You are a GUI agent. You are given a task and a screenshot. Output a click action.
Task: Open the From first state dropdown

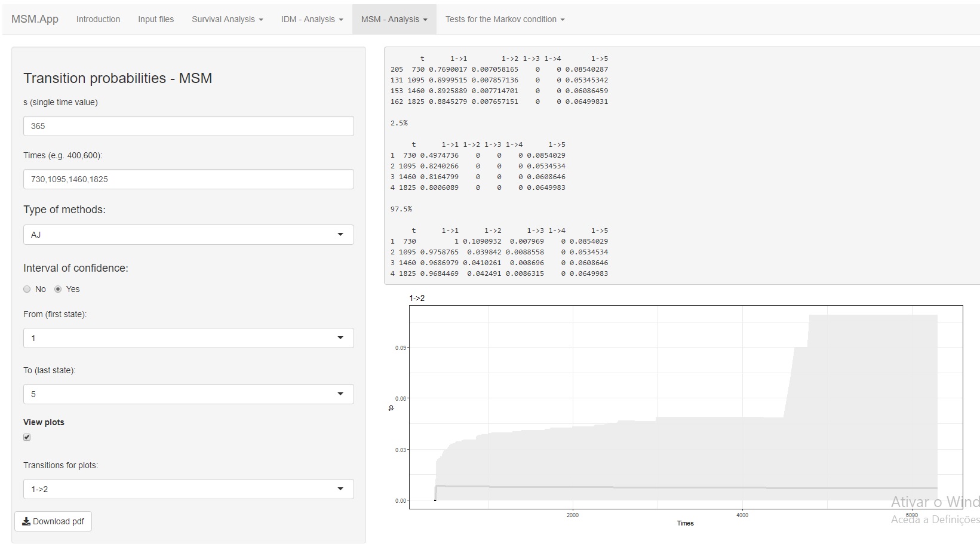pos(188,338)
